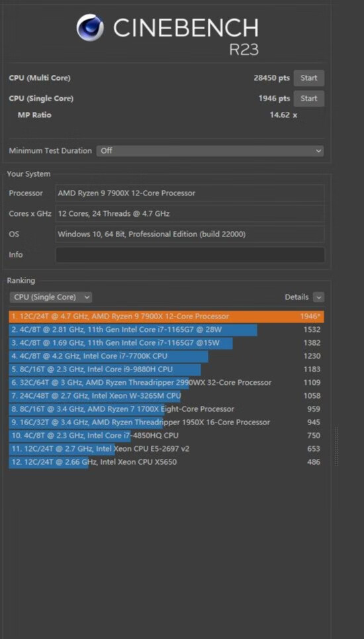This screenshot has height=639, width=364.
Task: Open the Minimum Test Duration dropdown
Action: point(210,151)
